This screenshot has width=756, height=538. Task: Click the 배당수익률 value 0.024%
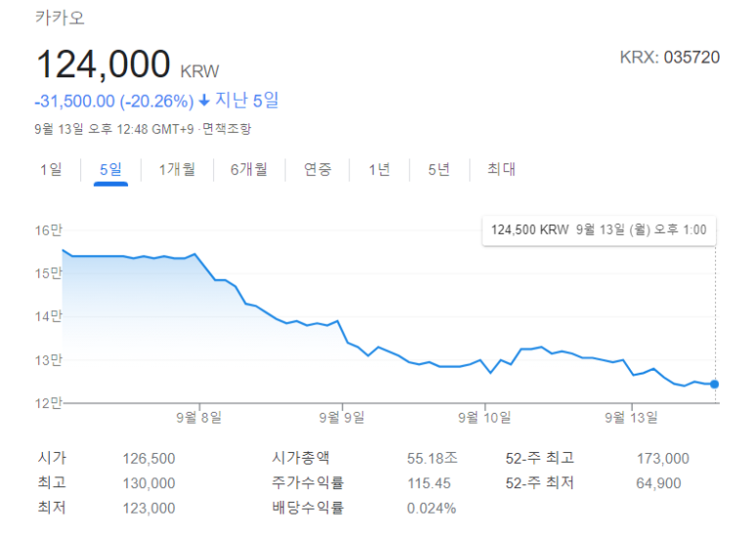431,508
